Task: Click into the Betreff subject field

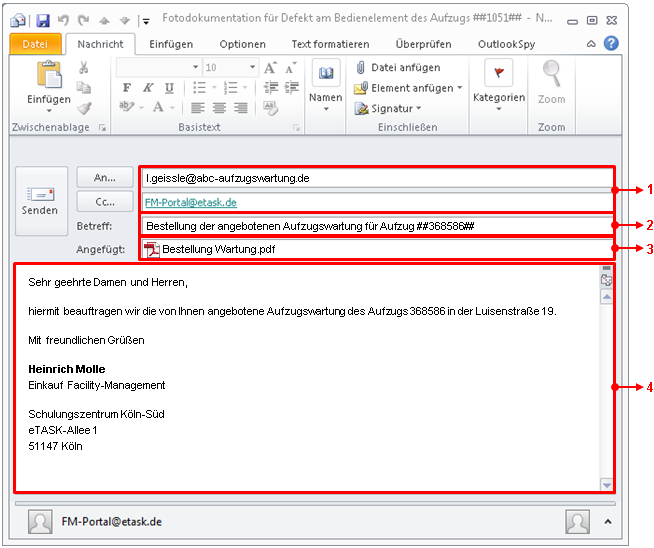Action: pyautogui.click(x=377, y=226)
